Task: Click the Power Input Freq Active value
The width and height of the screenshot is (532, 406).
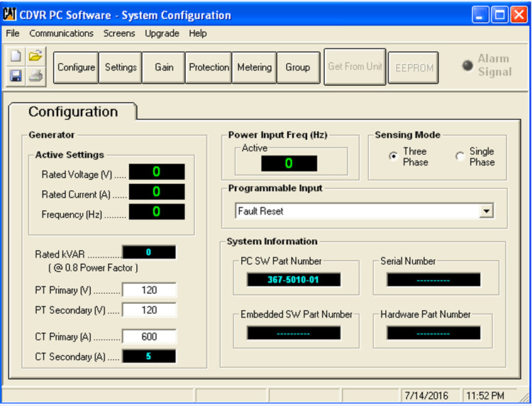Action: [x=289, y=163]
